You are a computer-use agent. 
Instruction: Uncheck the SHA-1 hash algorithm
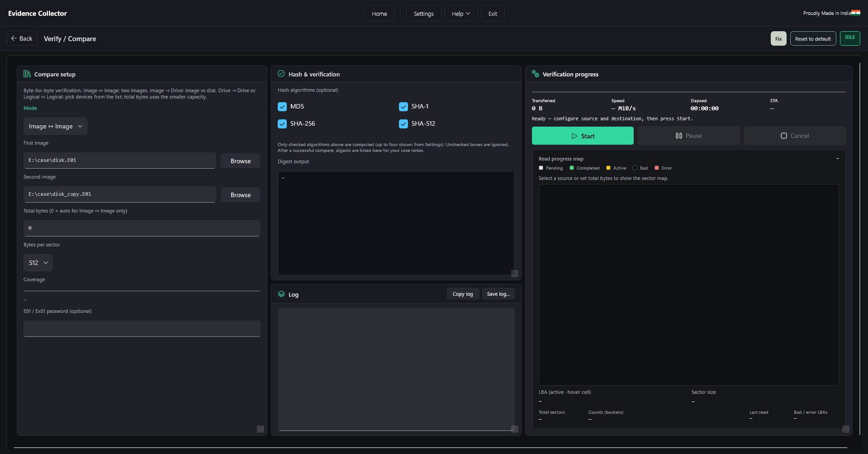pos(403,107)
